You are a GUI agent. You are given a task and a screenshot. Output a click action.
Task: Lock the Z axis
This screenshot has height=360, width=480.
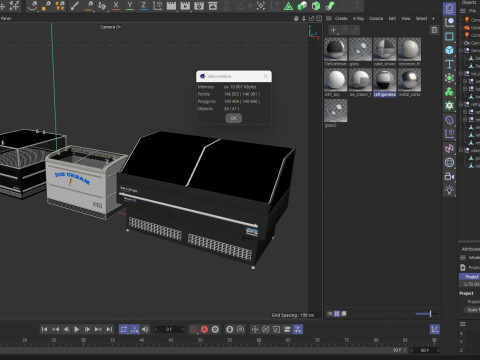(144, 6)
